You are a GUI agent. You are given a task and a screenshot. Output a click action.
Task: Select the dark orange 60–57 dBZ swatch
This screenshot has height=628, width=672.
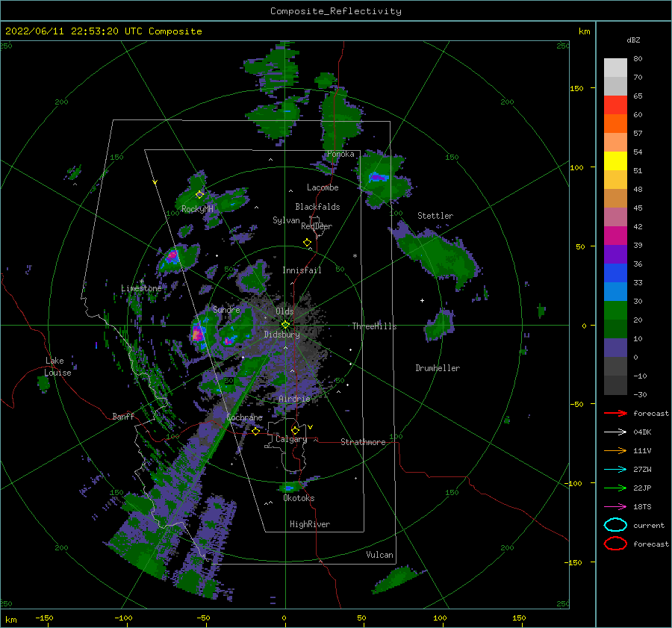pyautogui.click(x=615, y=124)
